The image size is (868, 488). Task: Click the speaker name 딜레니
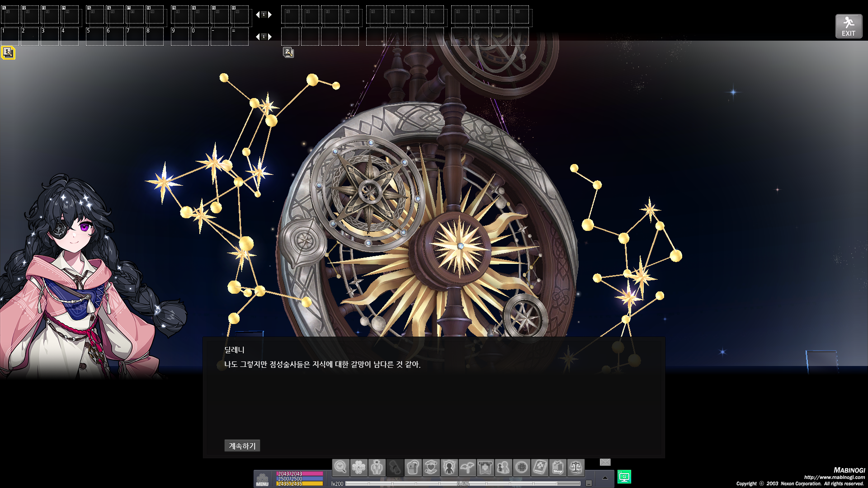234,350
